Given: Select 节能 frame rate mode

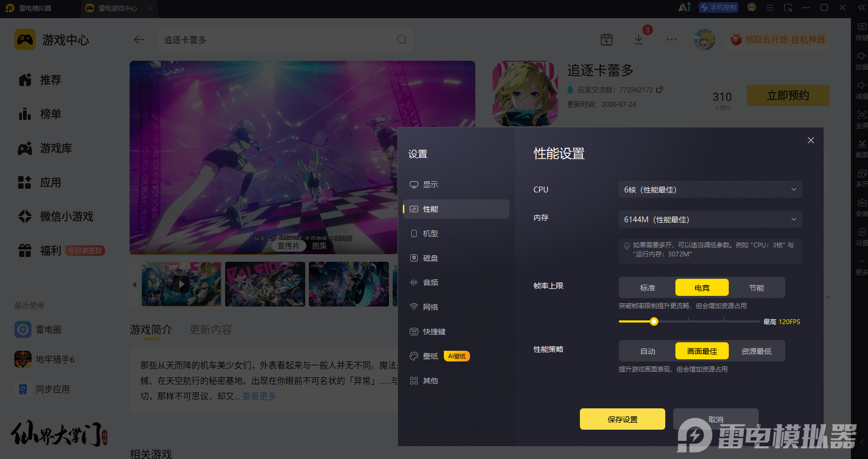Looking at the screenshot, I should click(756, 288).
